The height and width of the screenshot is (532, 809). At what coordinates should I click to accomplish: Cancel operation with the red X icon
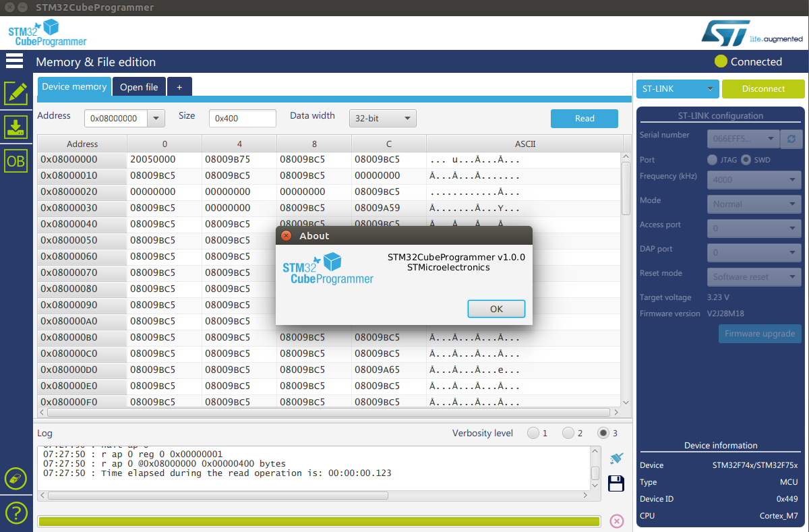pos(616,521)
